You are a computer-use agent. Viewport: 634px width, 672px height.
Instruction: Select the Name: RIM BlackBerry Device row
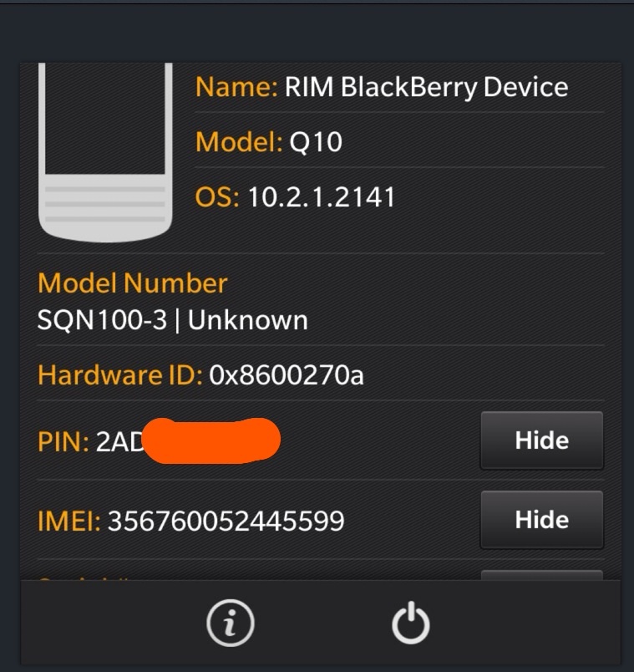click(x=399, y=87)
